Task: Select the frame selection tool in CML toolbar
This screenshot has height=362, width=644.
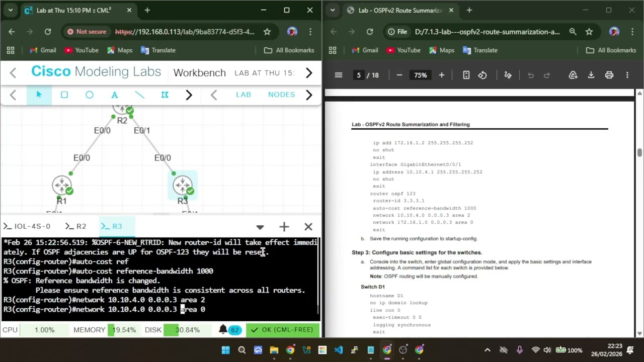Action: coord(165,95)
